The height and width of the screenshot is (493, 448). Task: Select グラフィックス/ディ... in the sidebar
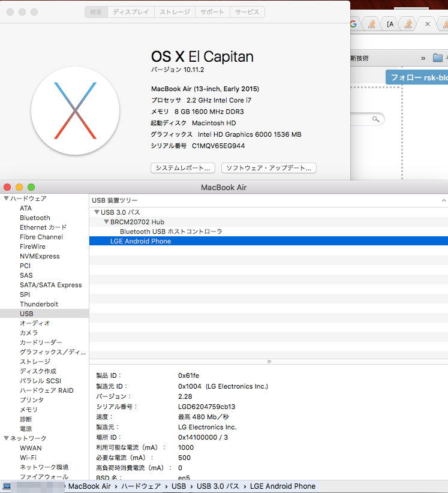(53, 352)
